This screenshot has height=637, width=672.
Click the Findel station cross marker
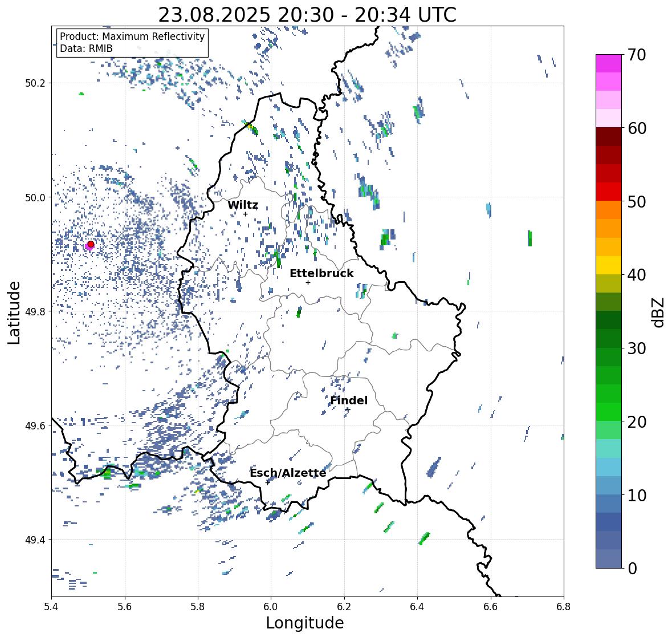[x=348, y=410]
